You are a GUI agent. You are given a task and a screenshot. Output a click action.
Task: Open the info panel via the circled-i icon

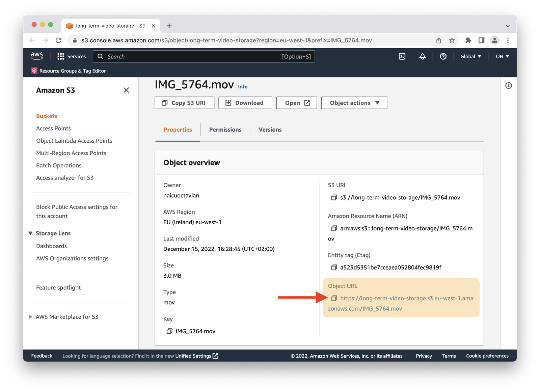coord(508,85)
